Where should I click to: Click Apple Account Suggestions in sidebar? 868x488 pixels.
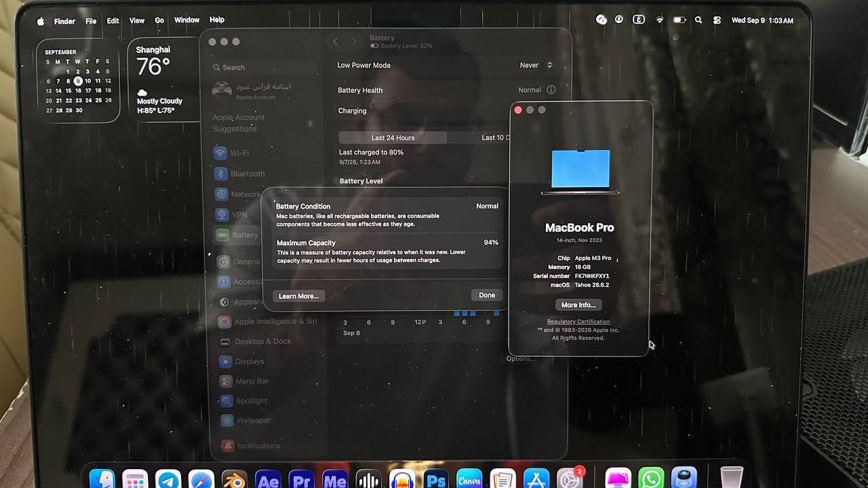coord(264,123)
